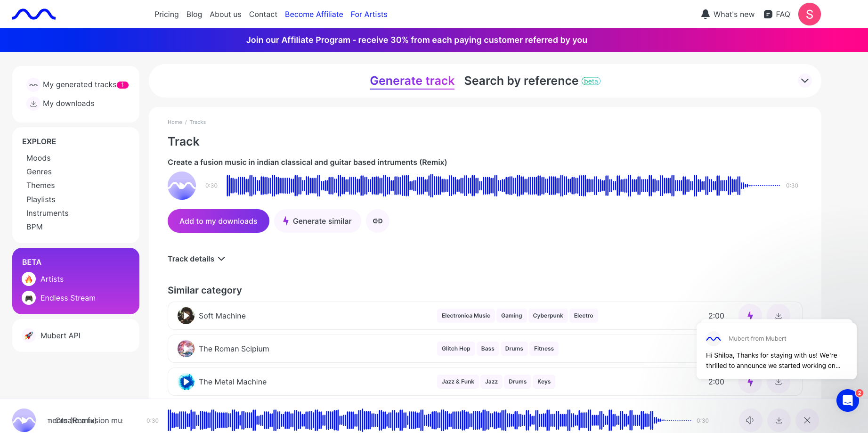Open the What's new notifications bell

(705, 14)
